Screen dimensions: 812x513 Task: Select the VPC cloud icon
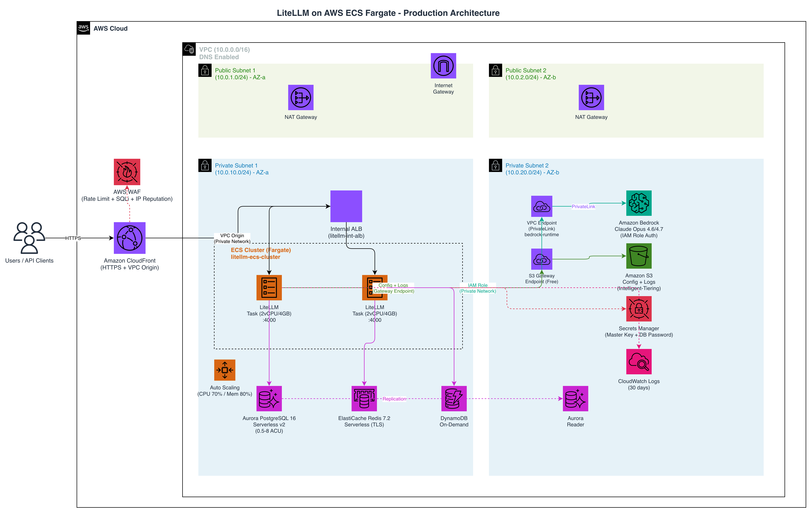click(189, 49)
